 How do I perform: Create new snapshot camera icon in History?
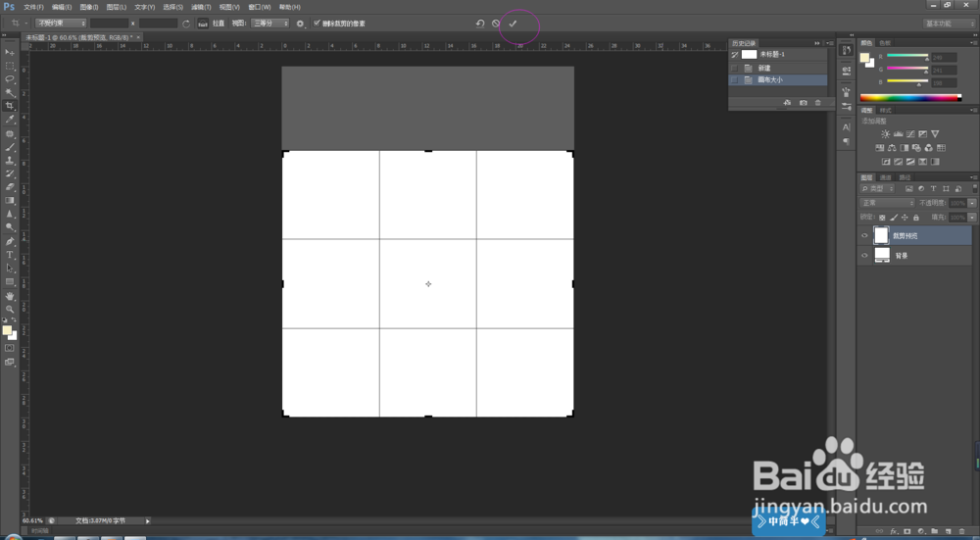[x=804, y=103]
